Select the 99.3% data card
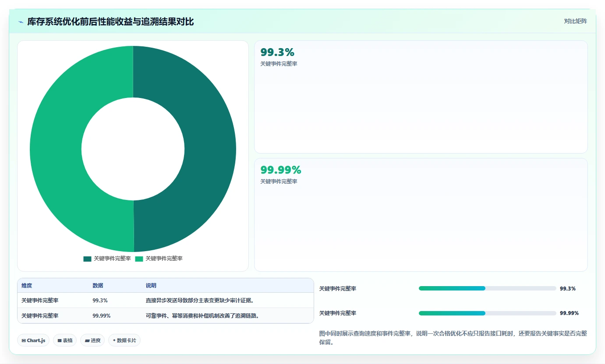The height and width of the screenshot is (364, 605). pyautogui.click(x=421, y=97)
